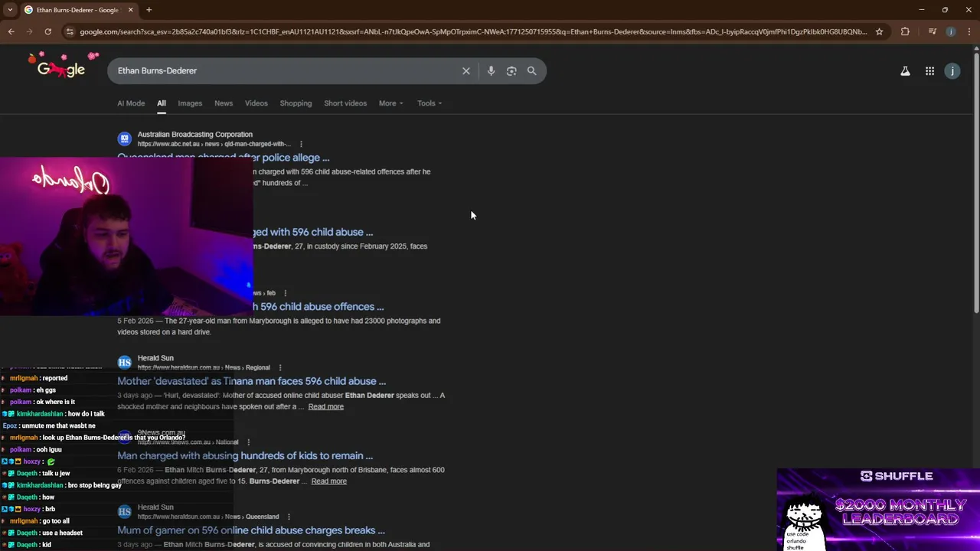Click the Google logo
This screenshot has width=980, height=551.
tap(62, 69)
